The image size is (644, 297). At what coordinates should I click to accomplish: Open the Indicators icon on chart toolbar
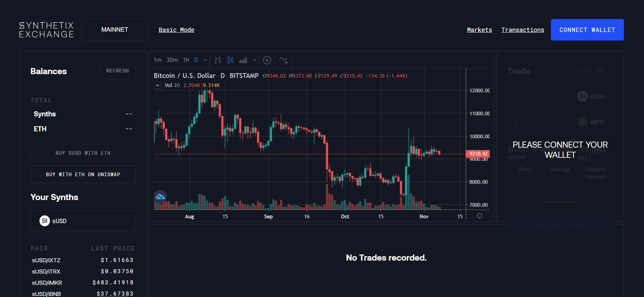(x=283, y=60)
